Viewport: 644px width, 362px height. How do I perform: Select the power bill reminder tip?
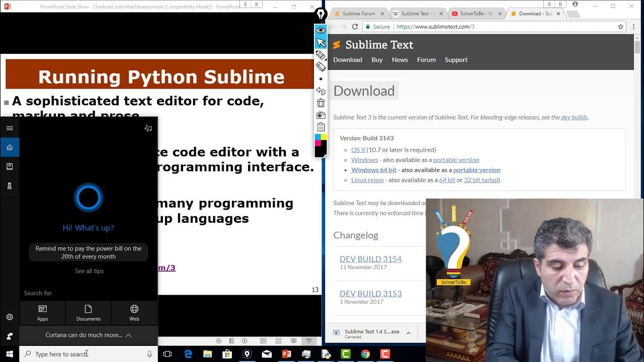(89, 252)
